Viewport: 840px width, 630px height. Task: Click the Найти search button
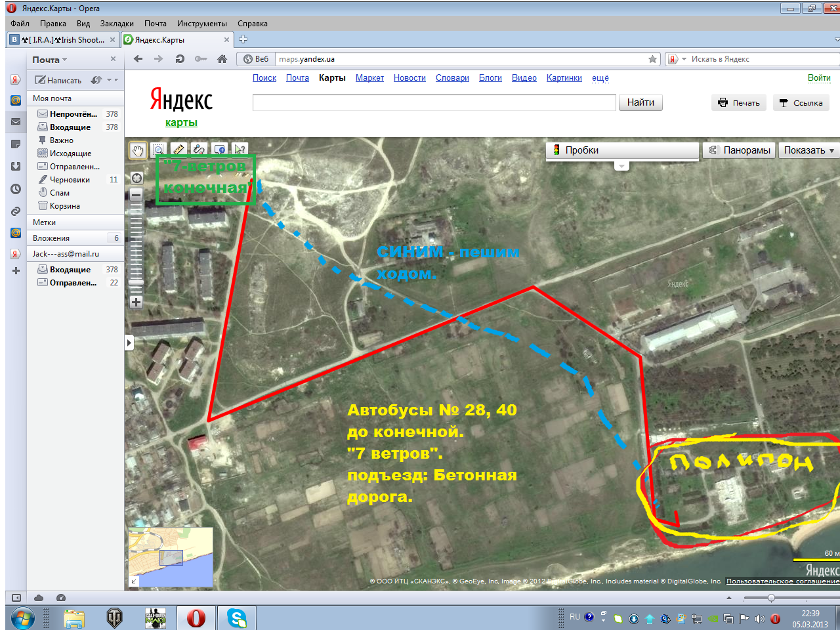click(640, 102)
